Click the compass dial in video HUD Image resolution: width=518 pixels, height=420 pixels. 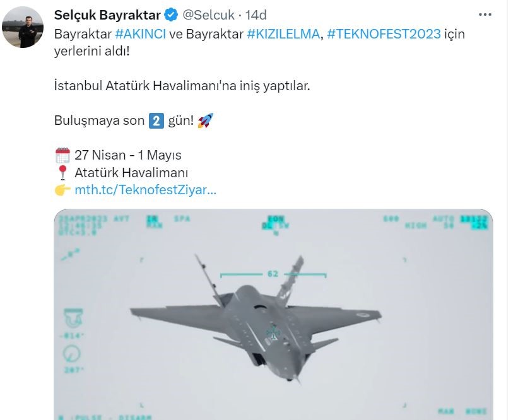(72, 354)
